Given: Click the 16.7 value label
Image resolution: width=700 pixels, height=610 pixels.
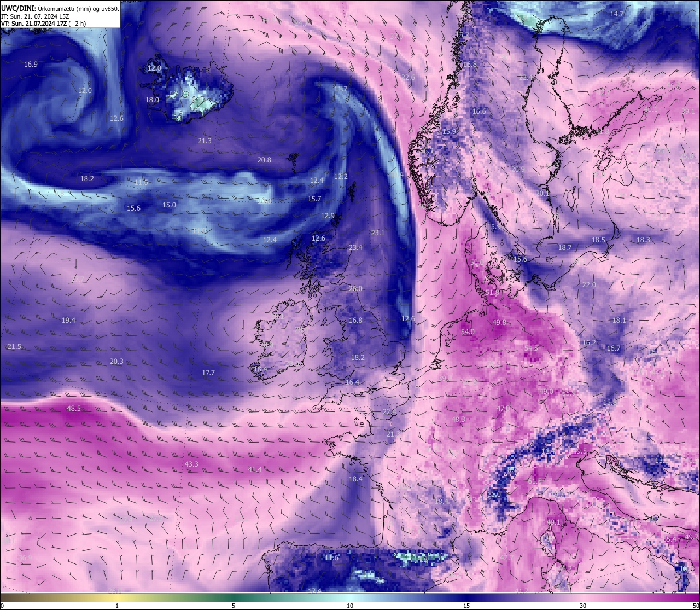Looking at the screenshot, I should click(x=614, y=348).
